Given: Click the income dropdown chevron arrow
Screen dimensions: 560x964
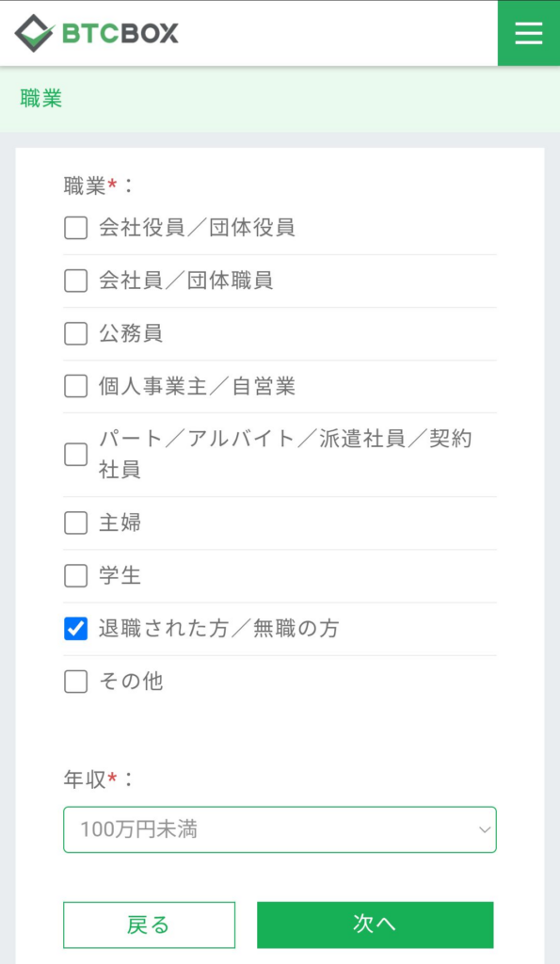Looking at the screenshot, I should [485, 830].
